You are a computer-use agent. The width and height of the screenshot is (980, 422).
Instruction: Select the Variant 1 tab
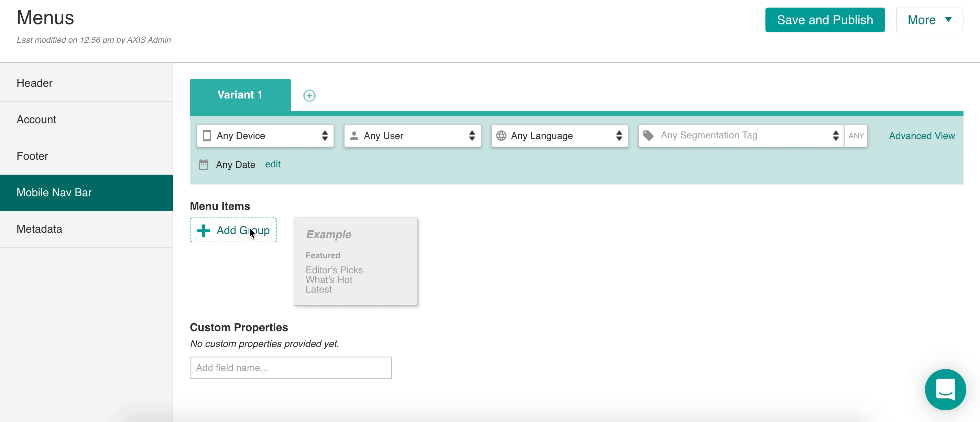(x=240, y=95)
